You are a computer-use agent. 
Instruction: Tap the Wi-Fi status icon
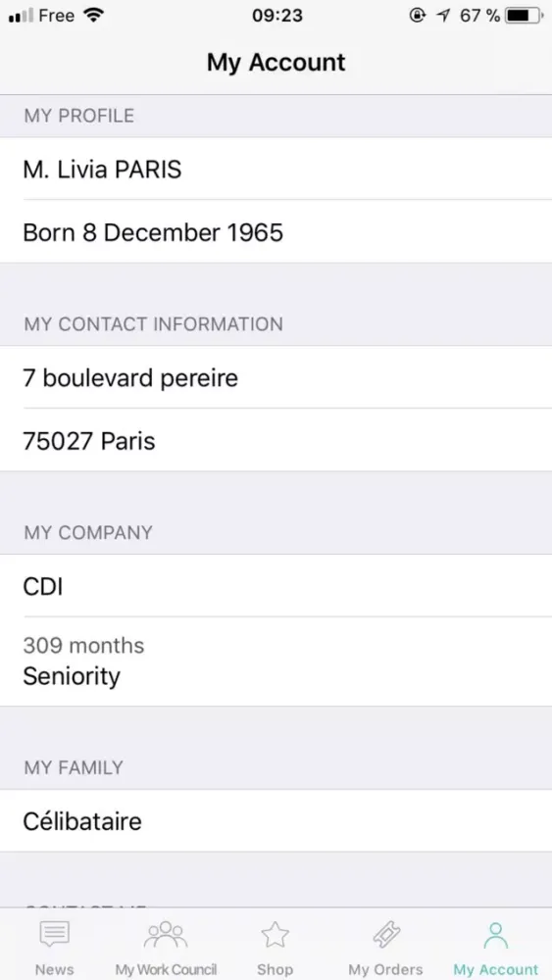point(94,16)
